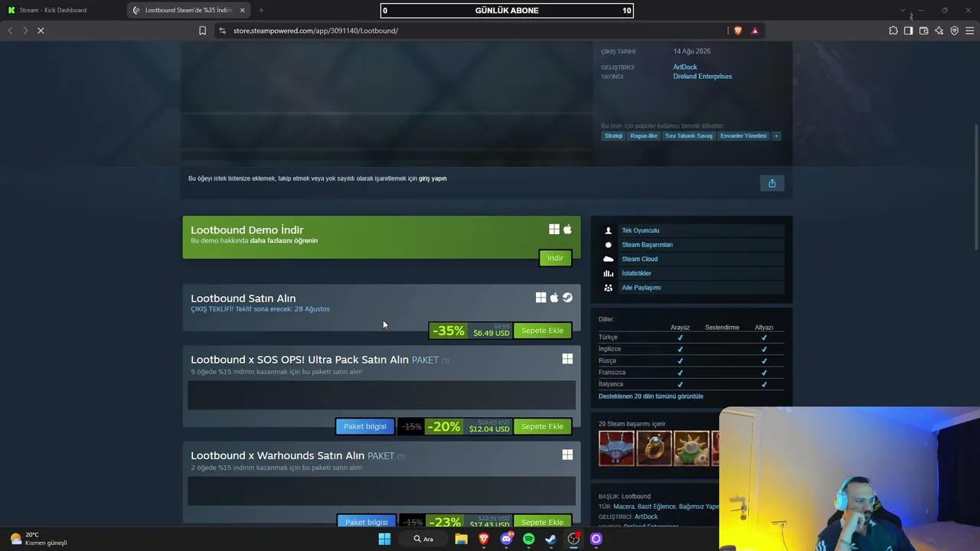Click the Family Sharing people icon

609,288
